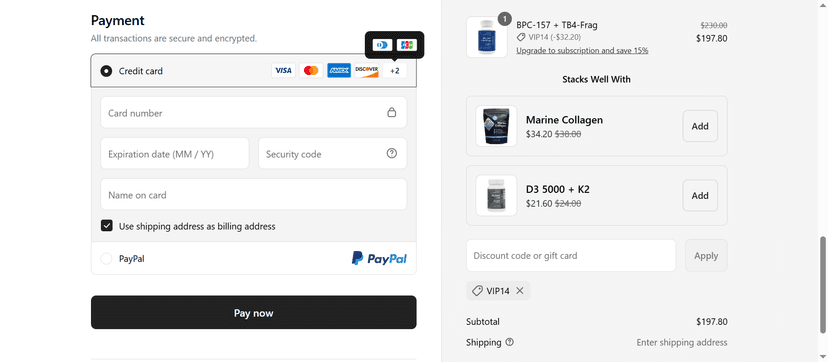Focus the Card number input field
Image resolution: width=828 pixels, height=362 pixels.
[x=253, y=112]
